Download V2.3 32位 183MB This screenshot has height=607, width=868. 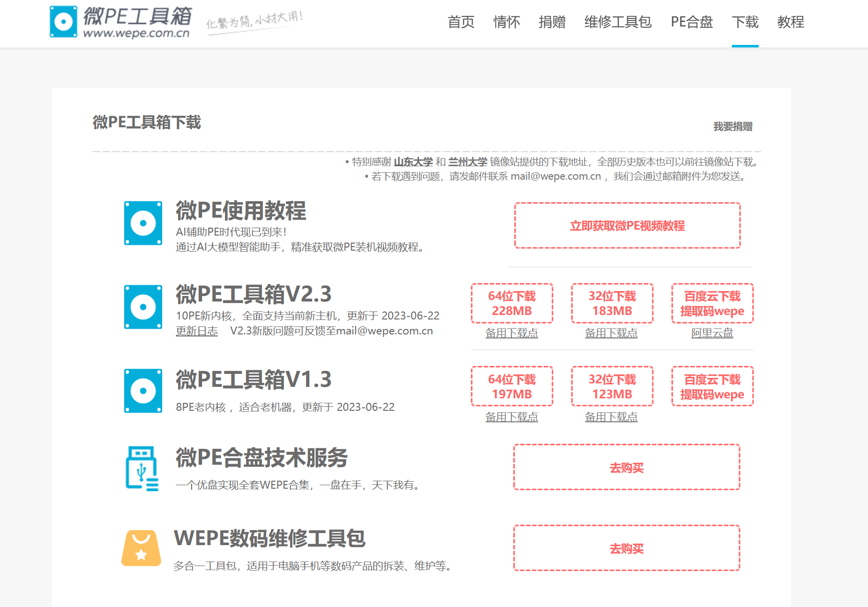point(612,303)
